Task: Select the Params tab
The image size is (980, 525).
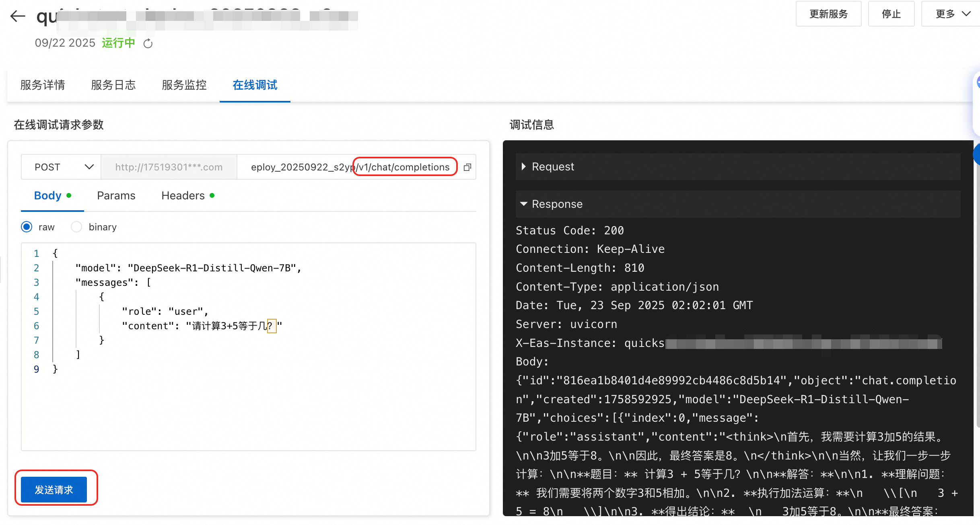Action: coord(116,196)
